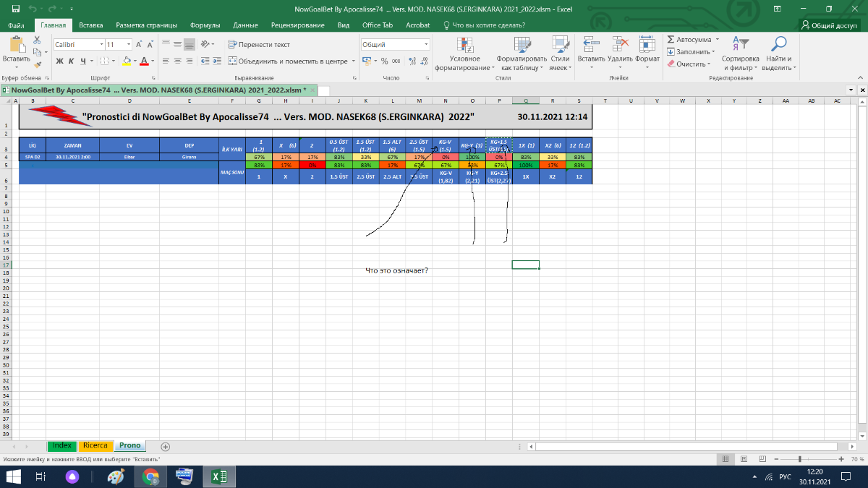868x488 pixels.
Task: Select the Ricerca sheet tab
Action: click(95, 446)
